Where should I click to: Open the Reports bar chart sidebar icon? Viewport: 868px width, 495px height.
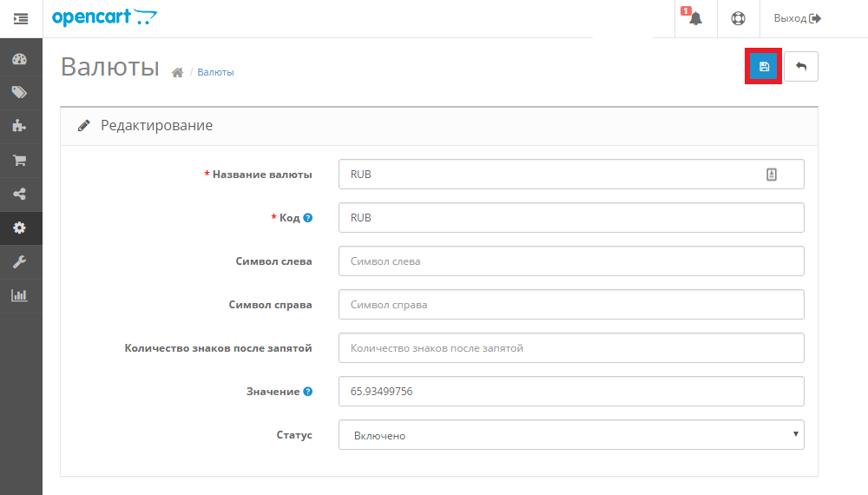[20, 295]
